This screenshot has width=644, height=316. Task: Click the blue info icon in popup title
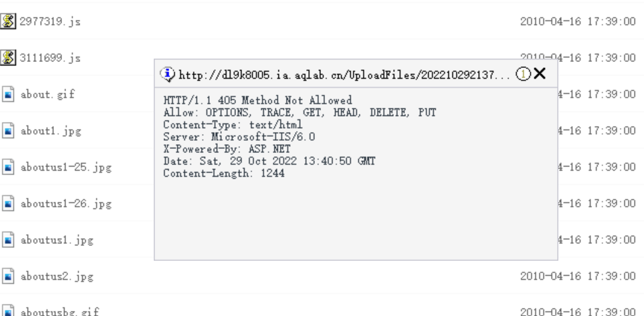165,73
